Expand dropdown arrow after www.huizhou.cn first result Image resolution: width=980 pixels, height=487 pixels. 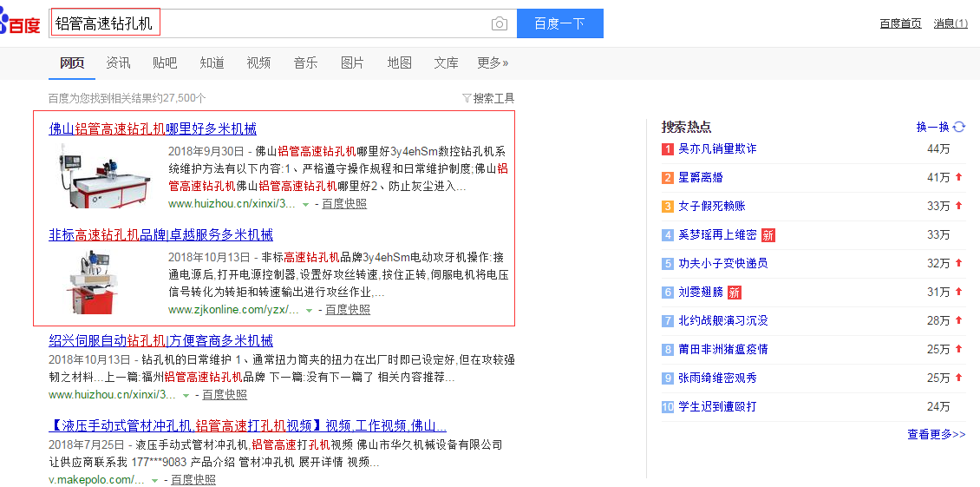click(x=305, y=205)
